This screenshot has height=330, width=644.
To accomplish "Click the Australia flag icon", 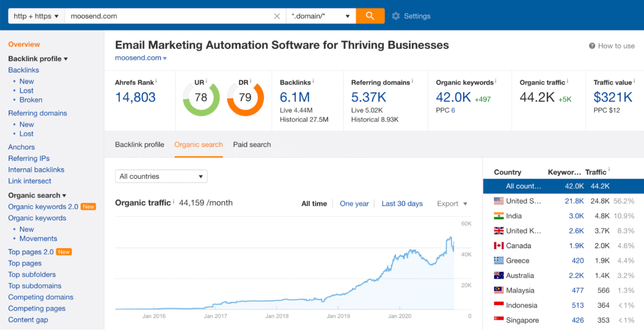I will 499,275.
